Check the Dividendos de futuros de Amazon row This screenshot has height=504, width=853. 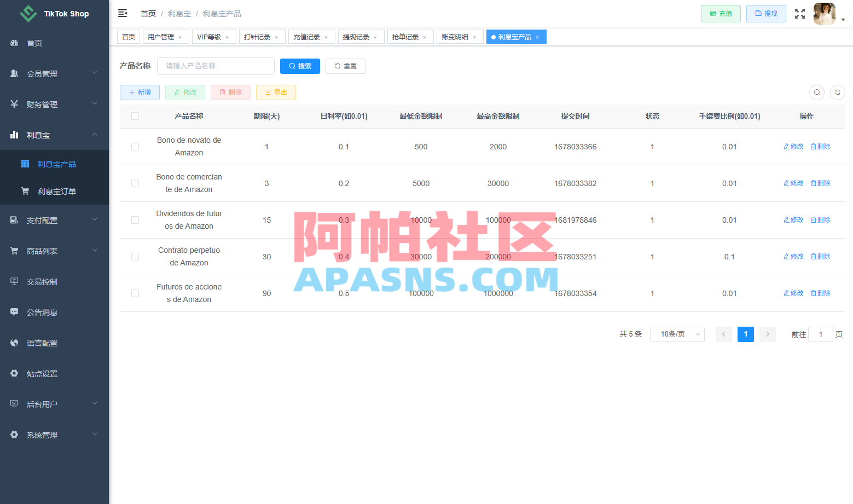(135, 220)
